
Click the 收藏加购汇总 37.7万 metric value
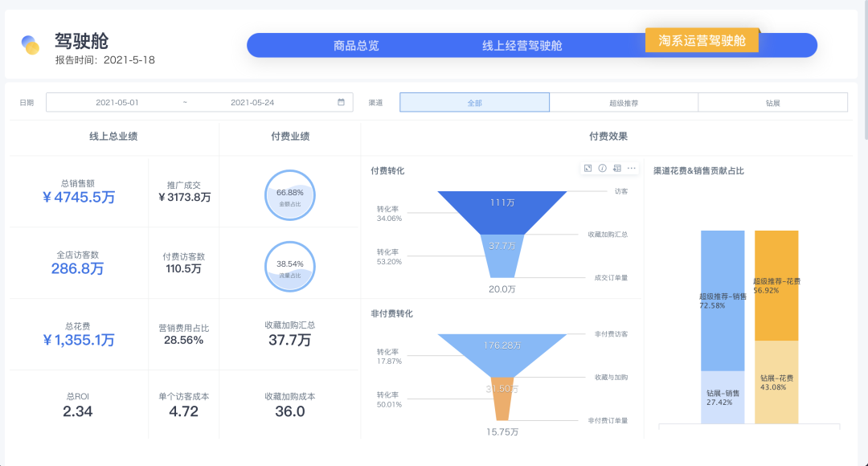coord(290,340)
